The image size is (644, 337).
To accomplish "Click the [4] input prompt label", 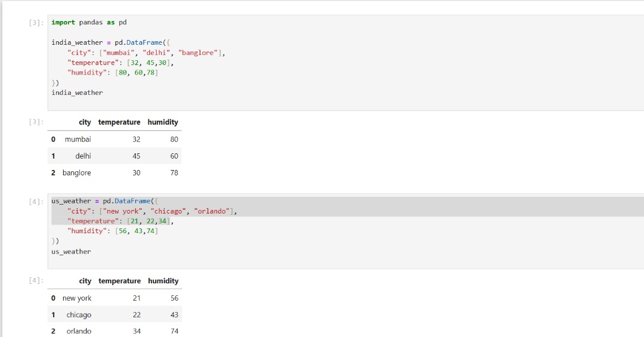I will click(36, 202).
